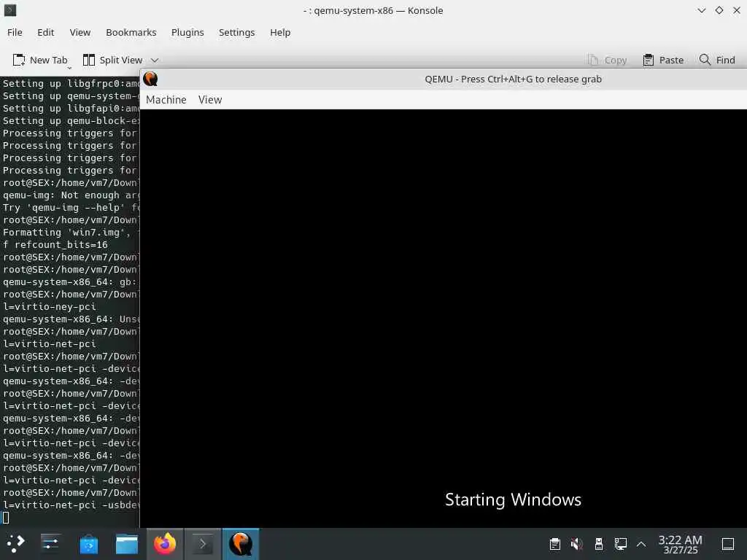
Task: Click the 'f refcount_bits=16' terminal line
Action: pyautogui.click(x=55, y=245)
